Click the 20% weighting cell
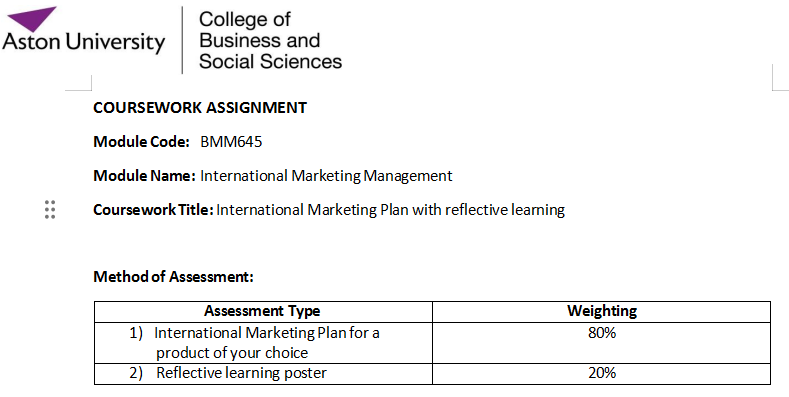The width and height of the screenshot is (789, 397). click(601, 373)
